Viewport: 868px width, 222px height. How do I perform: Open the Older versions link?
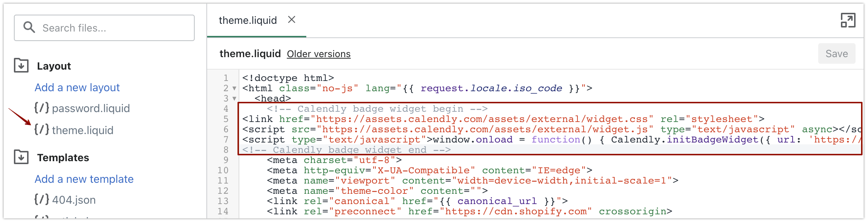click(318, 54)
